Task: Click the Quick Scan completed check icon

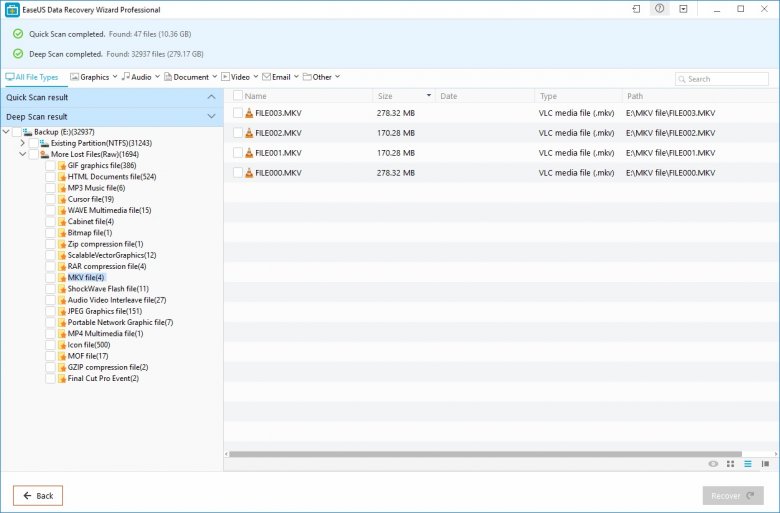Action: pos(18,34)
